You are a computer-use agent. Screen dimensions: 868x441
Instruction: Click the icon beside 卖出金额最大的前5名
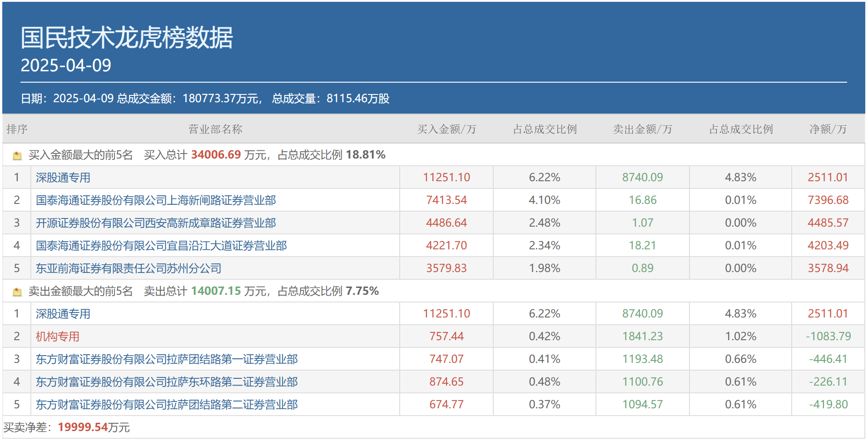(17, 292)
